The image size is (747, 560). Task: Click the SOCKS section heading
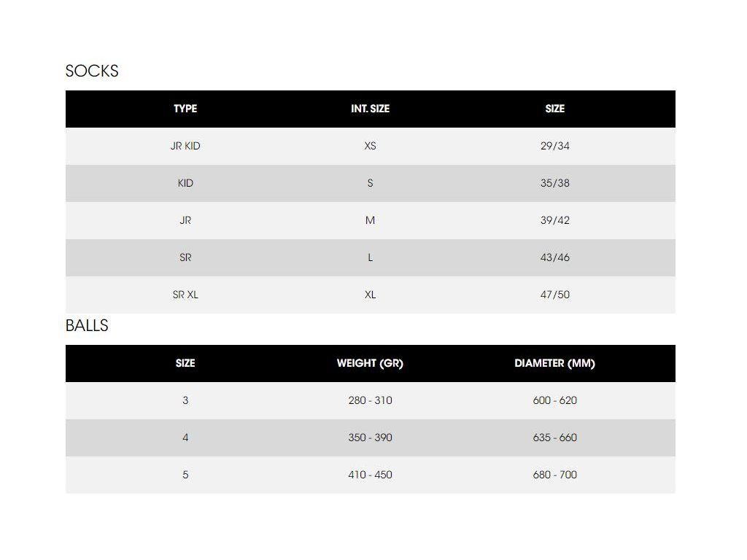tap(92, 71)
